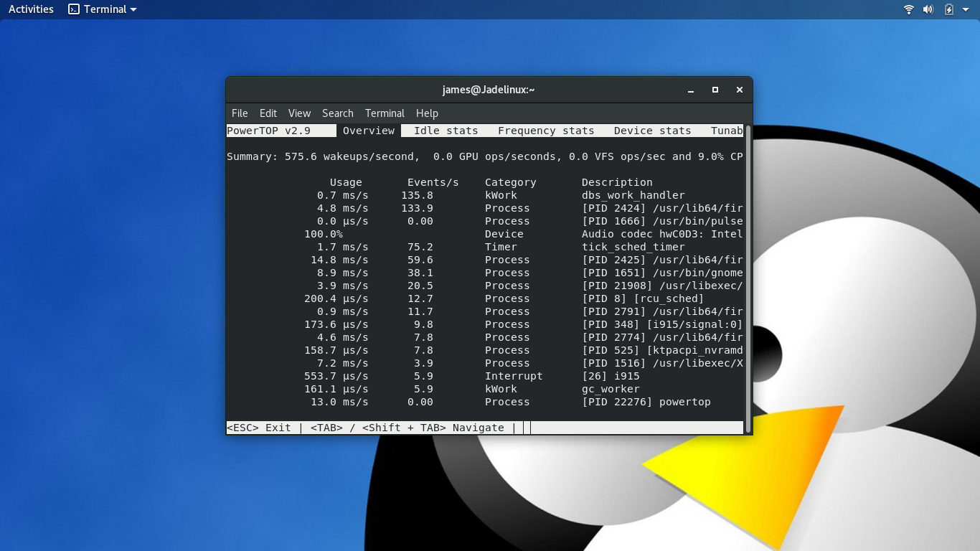Open the Edit menu

tap(268, 113)
